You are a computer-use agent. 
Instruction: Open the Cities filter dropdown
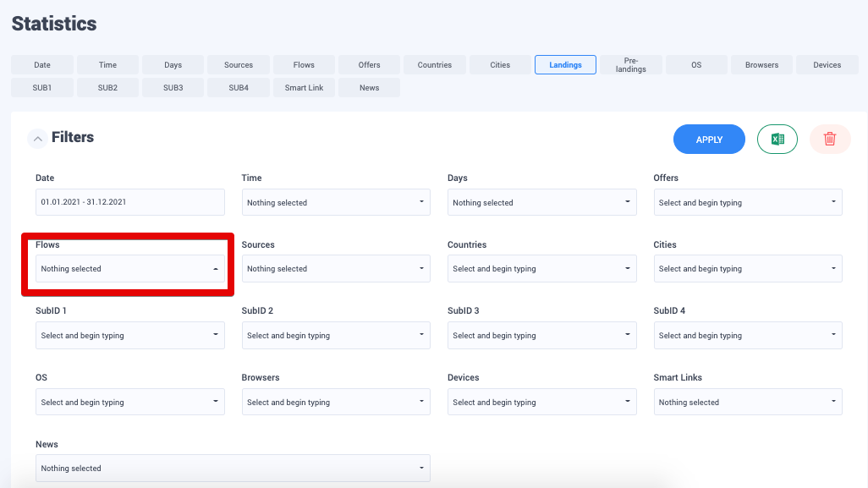(747, 269)
